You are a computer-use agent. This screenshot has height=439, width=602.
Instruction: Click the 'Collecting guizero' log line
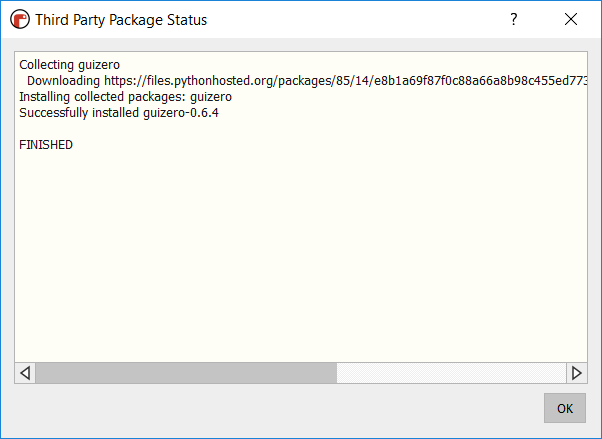tap(69, 65)
